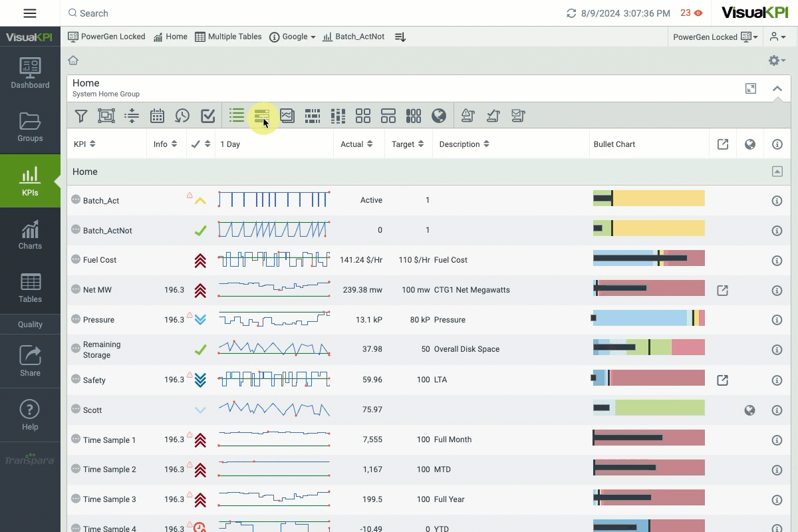The image size is (798, 532).
Task: Open the Dashboard section in the sidebar
Action: [30, 74]
